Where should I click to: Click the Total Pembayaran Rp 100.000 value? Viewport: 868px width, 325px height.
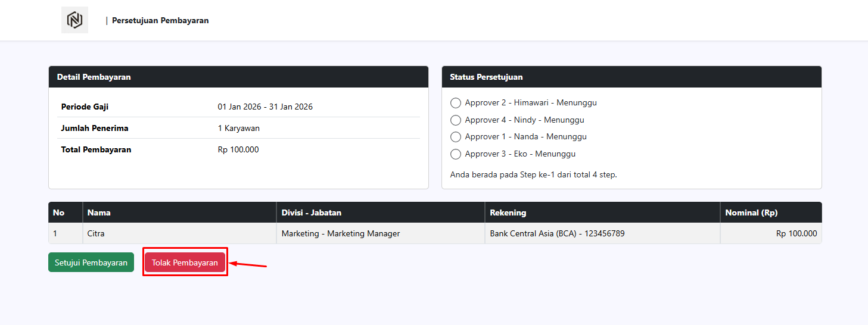[x=238, y=149]
